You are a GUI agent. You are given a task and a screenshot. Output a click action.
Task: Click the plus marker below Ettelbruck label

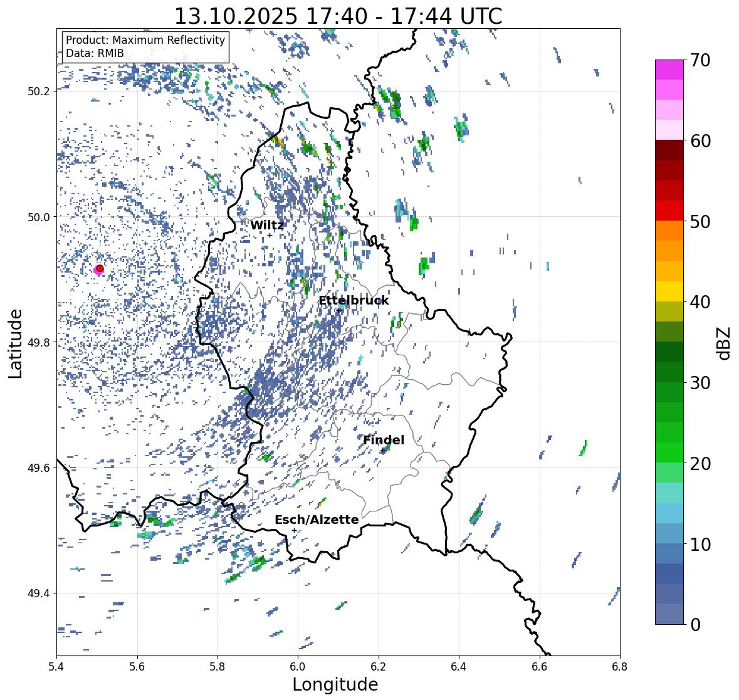(338, 310)
